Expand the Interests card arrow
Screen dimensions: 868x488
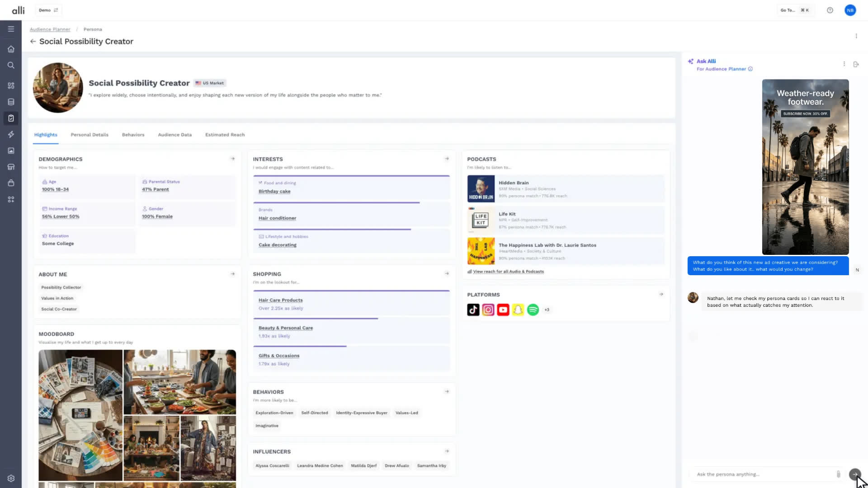[x=447, y=159]
